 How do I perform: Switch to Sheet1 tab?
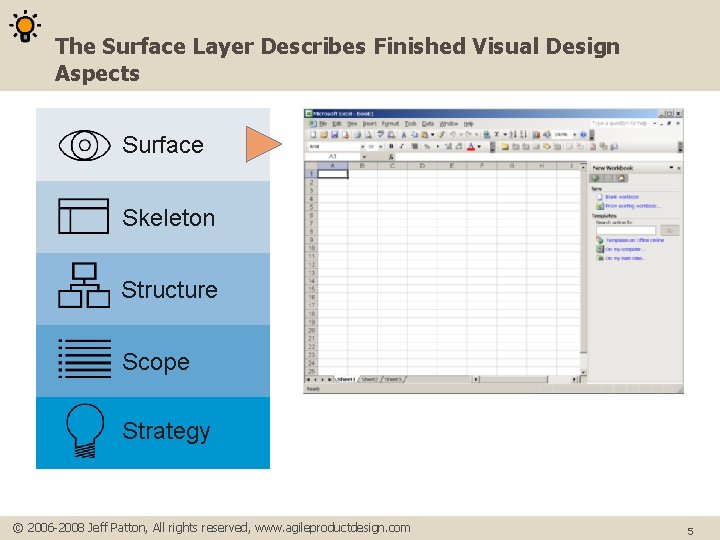pos(346,379)
